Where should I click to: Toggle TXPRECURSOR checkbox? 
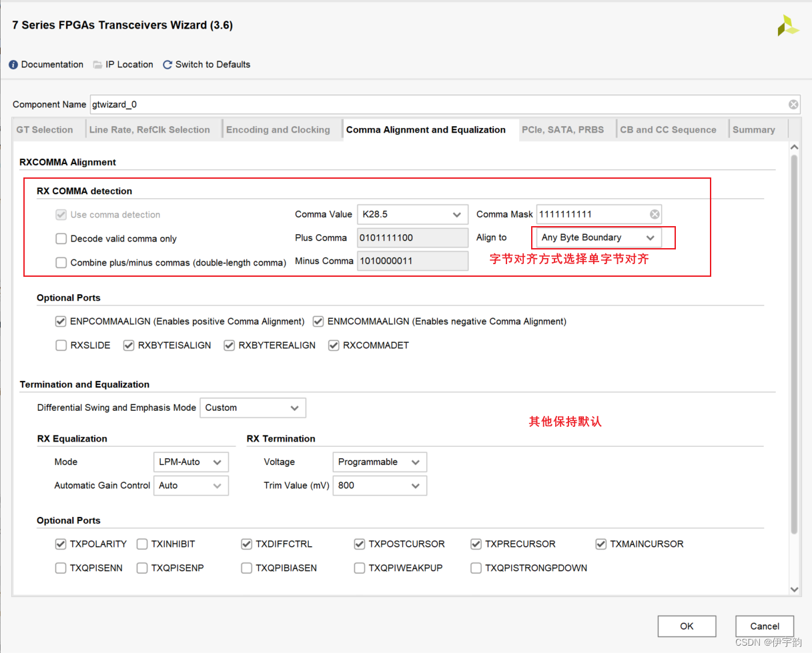(x=476, y=544)
